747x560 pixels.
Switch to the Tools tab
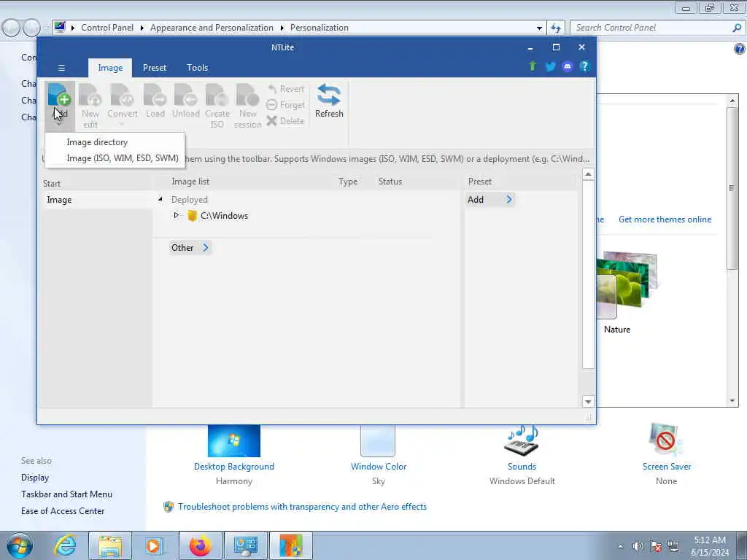point(197,68)
